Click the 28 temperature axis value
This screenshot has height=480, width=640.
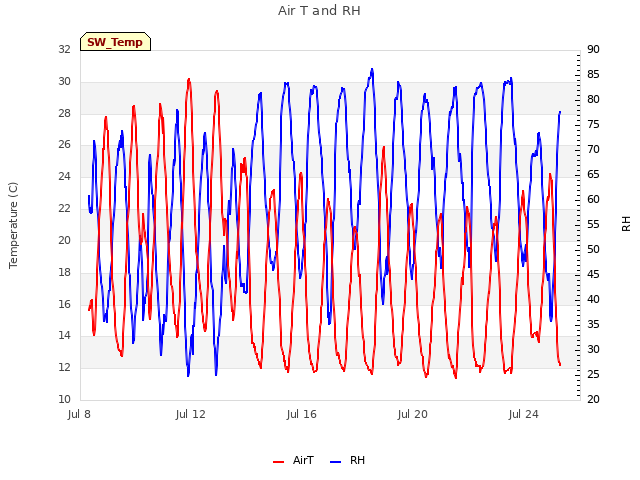point(64,113)
